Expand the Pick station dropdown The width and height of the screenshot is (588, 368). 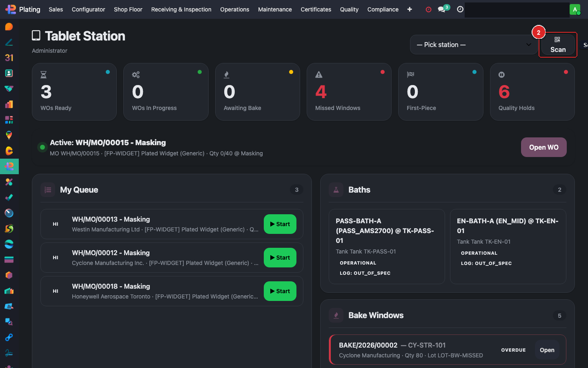point(474,45)
